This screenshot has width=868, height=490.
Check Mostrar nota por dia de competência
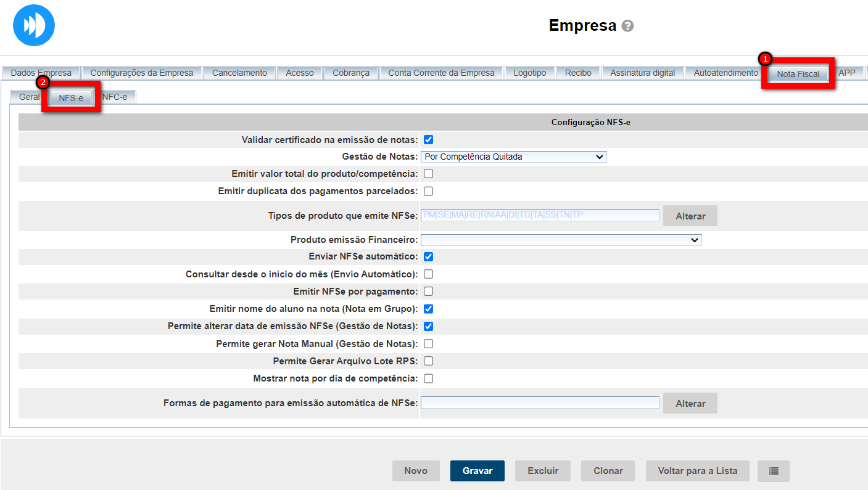tap(428, 378)
